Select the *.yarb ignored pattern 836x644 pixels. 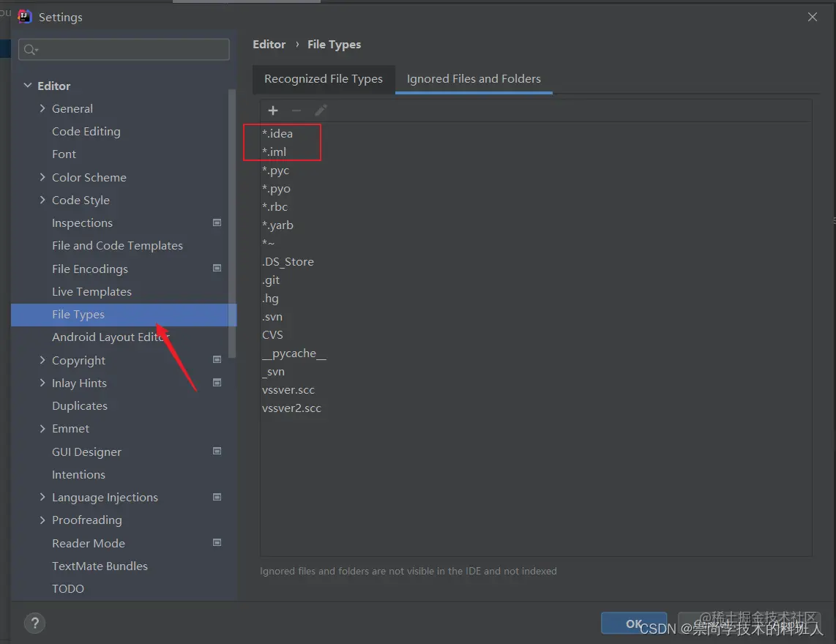[536, 225]
